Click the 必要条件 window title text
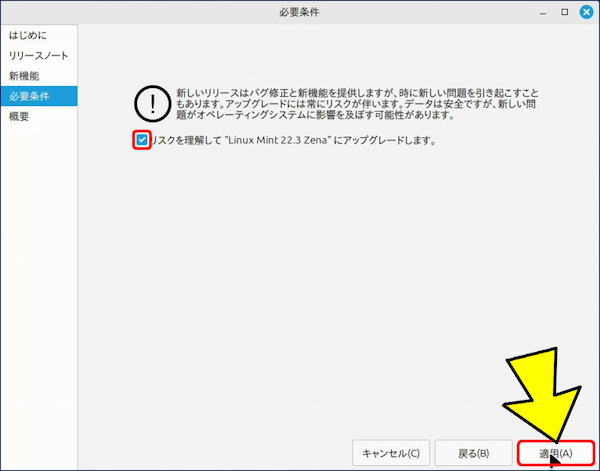Viewport: 600px width, 471px height. 299,12
